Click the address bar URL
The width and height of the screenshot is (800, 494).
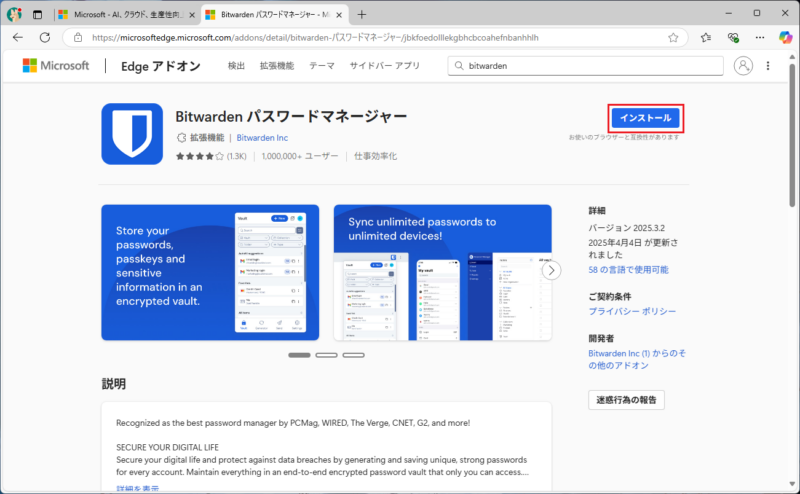[315, 37]
